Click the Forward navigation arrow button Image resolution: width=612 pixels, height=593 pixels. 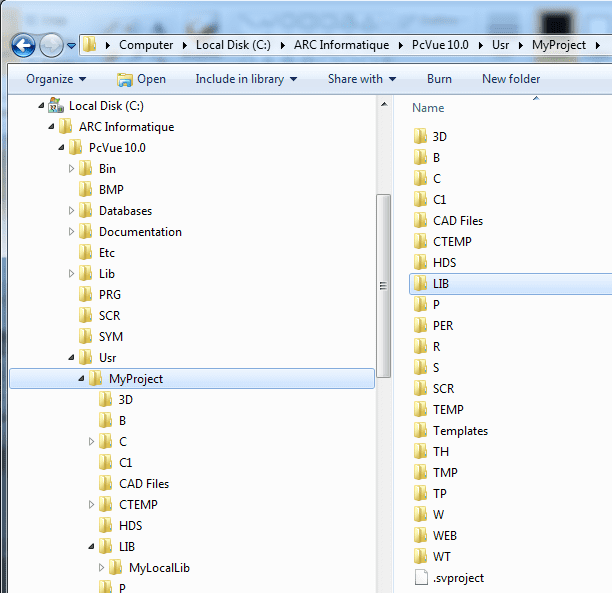(x=51, y=45)
